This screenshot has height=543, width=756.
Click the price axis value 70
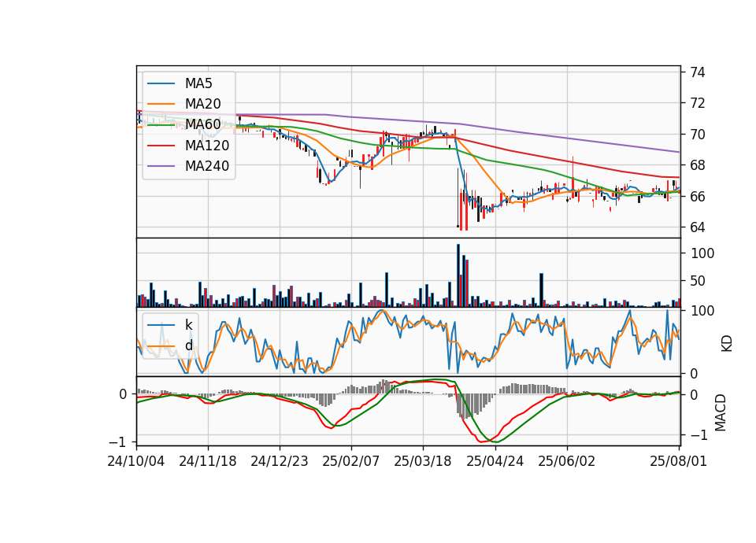[697, 135]
